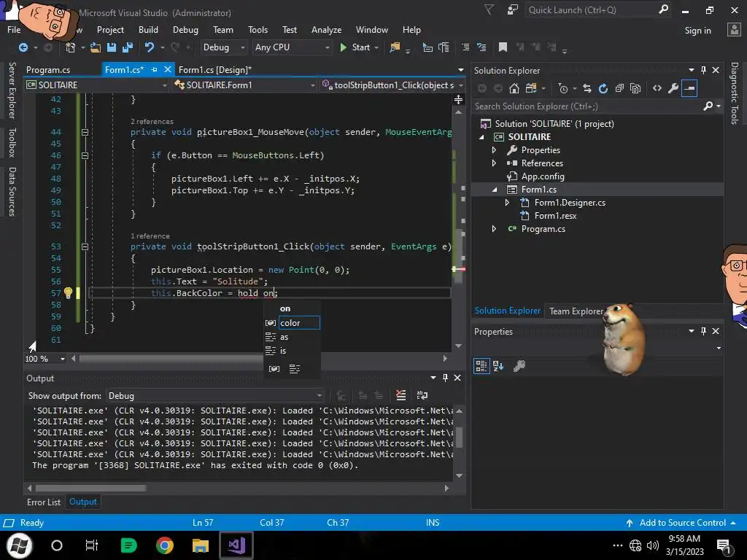Switch to the Team Explorer tab
747x560 pixels.
coord(576,311)
